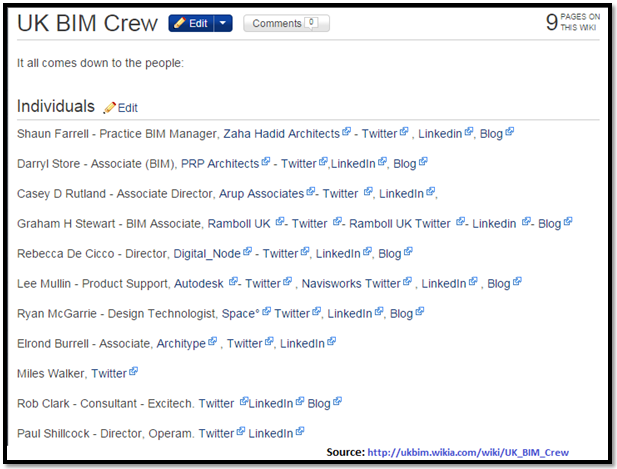The height and width of the screenshot is (469, 617).
Task: Open Graham H Stewart's Blog link
Action: [x=549, y=223]
